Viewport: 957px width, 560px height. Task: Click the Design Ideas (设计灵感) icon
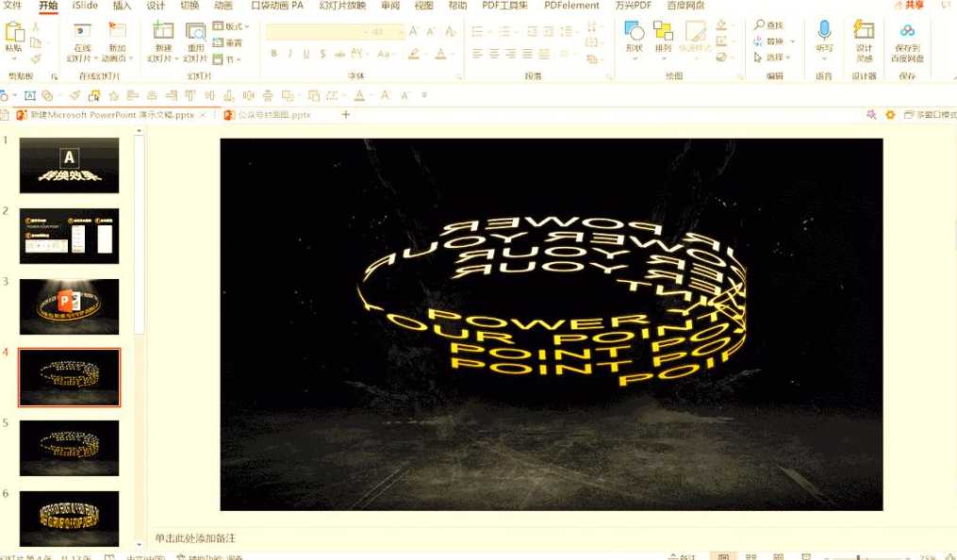pyautogui.click(x=864, y=30)
